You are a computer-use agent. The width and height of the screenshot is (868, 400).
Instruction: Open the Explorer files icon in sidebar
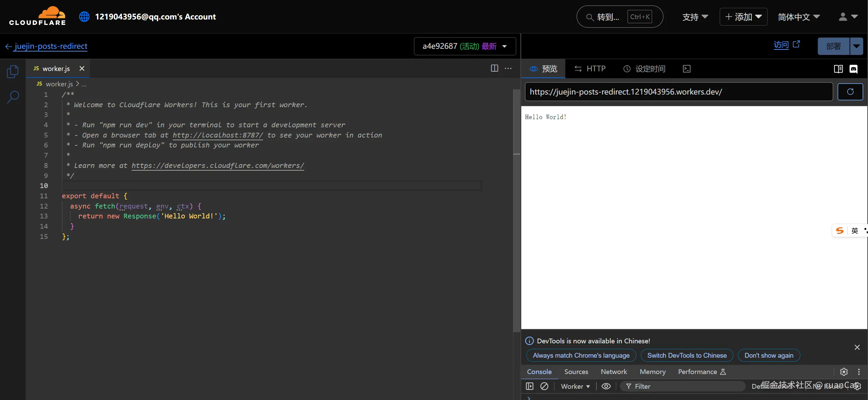[x=13, y=72]
